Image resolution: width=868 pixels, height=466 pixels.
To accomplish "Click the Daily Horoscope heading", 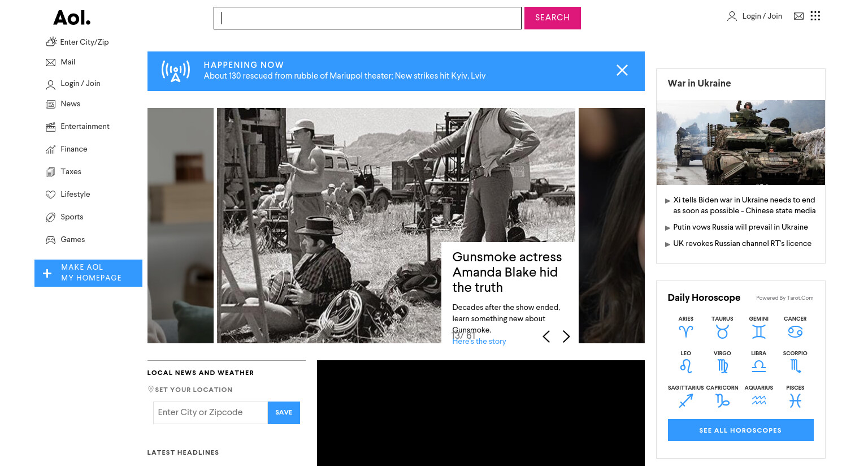I will point(704,298).
